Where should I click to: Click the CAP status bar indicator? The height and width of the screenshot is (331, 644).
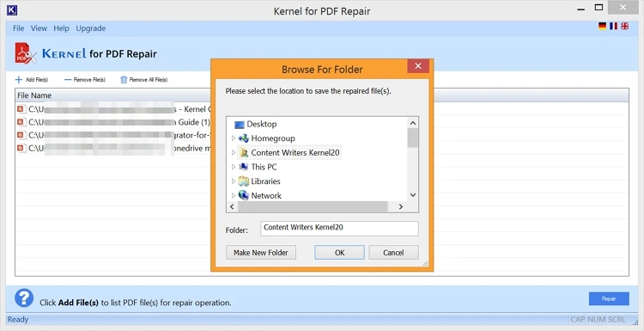click(578, 320)
